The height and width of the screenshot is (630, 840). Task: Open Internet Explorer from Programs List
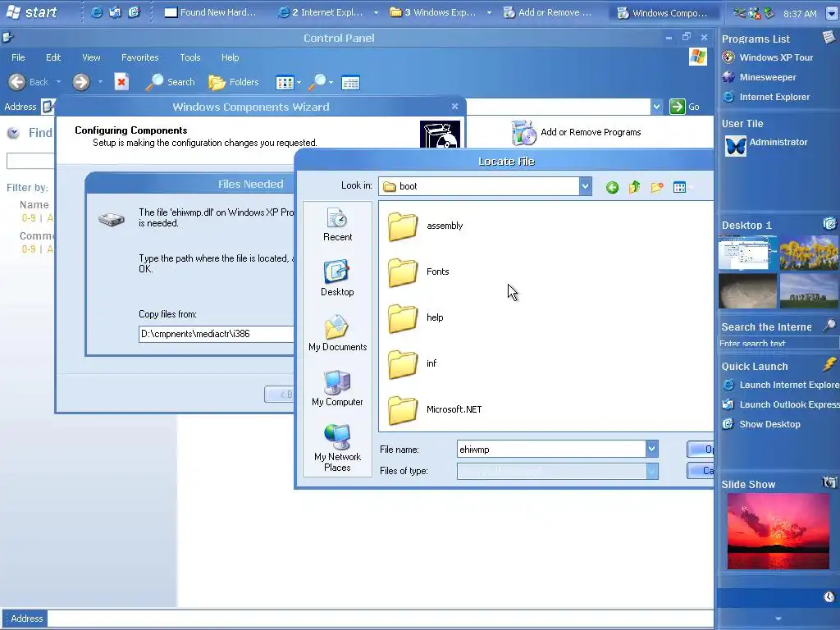point(766,97)
